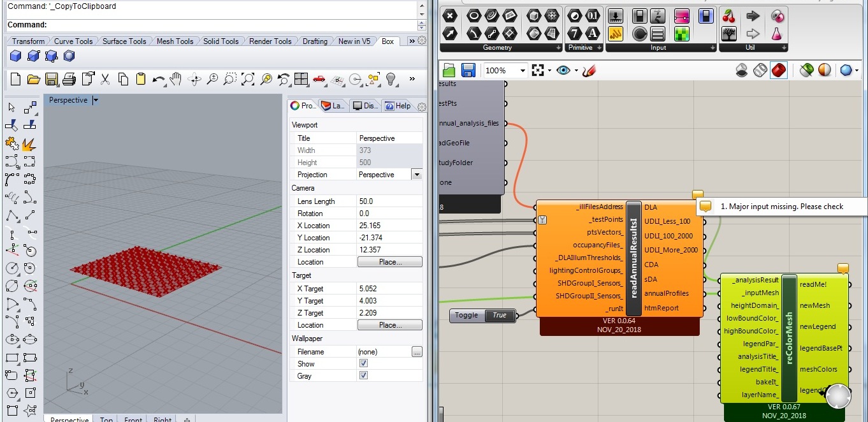Click the Undo arrow icon
This screenshot has height=422, width=868.
[159, 80]
